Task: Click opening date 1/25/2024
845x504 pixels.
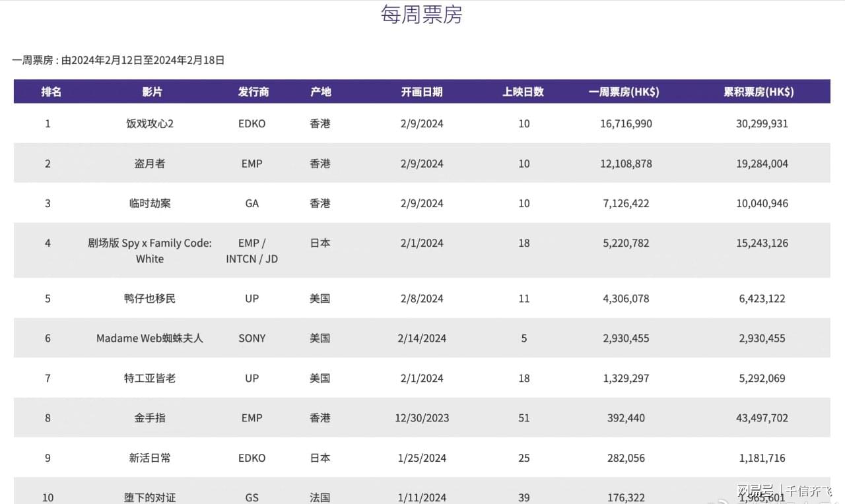Action: point(422,458)
